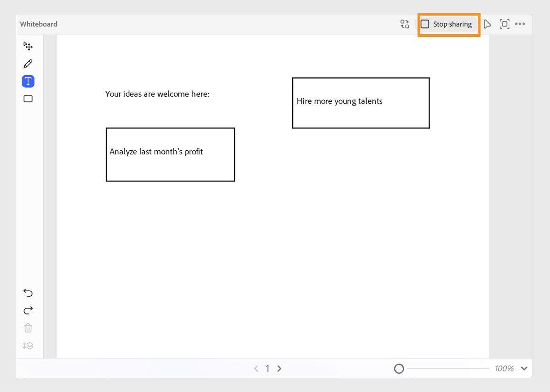The width and height of the screenshot is (550, 392).
Task: Redo the last undone action
Action: point(28,310)
